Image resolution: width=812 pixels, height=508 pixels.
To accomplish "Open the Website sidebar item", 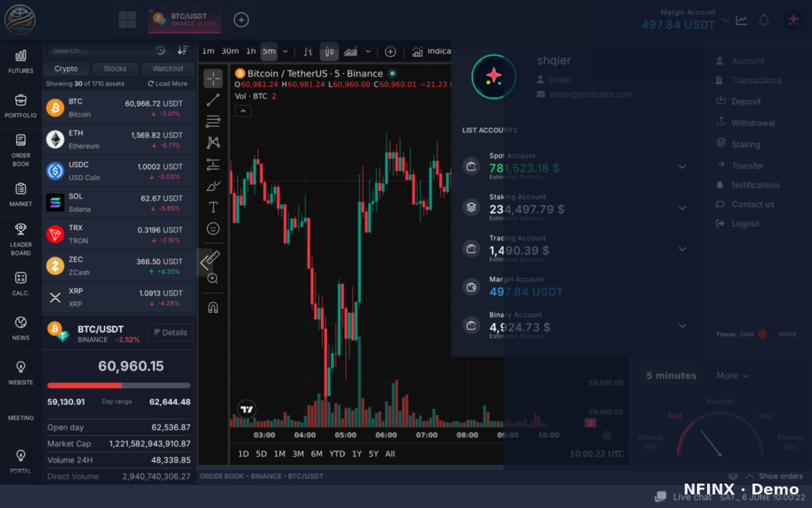I will [20, 373].
